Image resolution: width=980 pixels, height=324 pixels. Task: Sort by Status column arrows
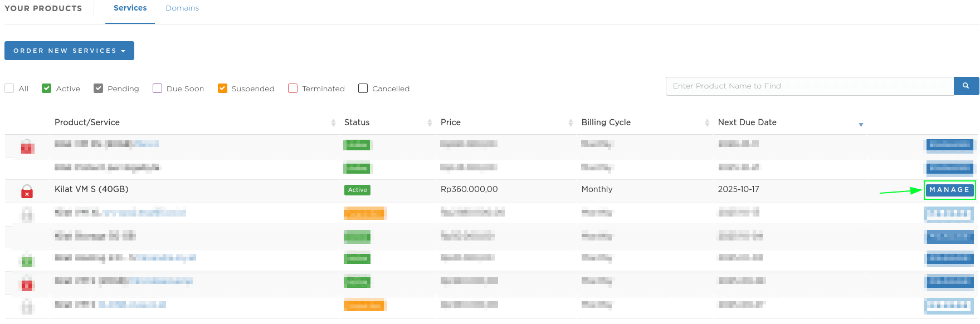(x=430, y=123)
